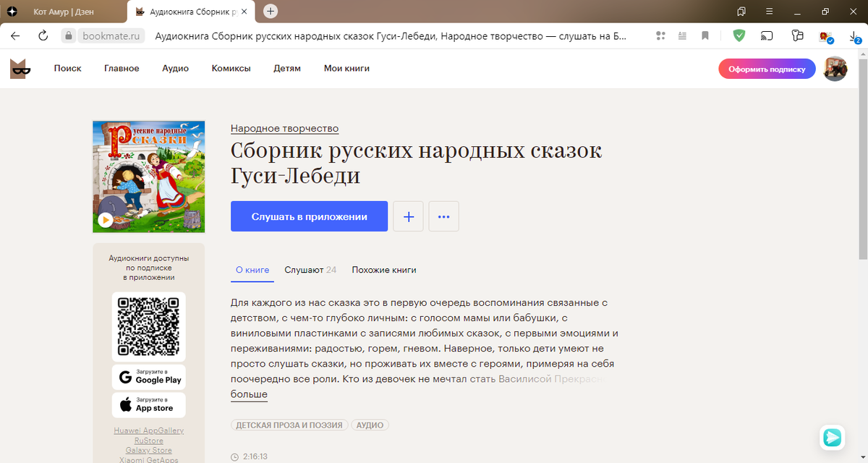Viewport: 868px width, 463px height.
Task: Open the Детям menu item
Action: click(287, 69)
